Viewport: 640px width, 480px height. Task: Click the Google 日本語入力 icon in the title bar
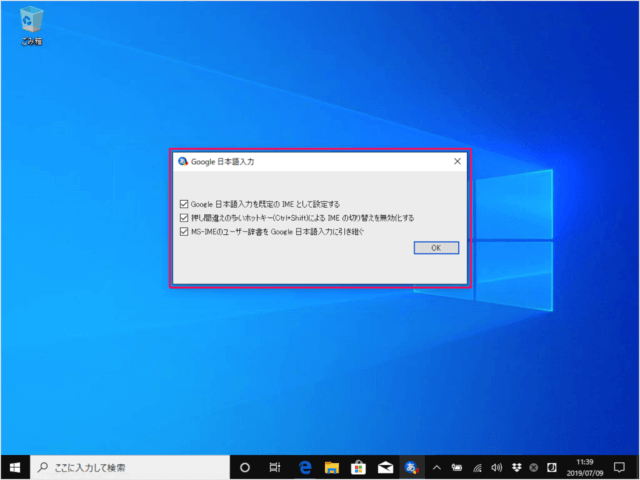182,161
